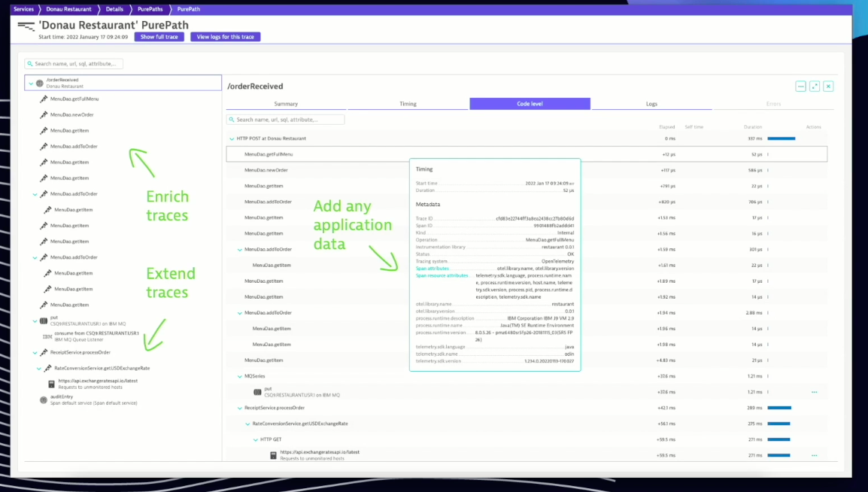Collapse the HTTP POST at Donau Restaurant row
The height and width of the screenshot is (492, 868).
[231, 138]
